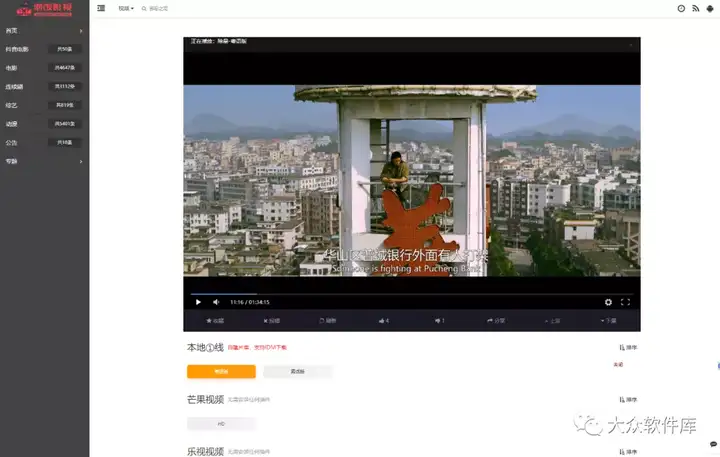The height and width of the screenshot is (457, 720).
Task: Expand the first sidebar item (home) chevron
Action: (81, 31)
